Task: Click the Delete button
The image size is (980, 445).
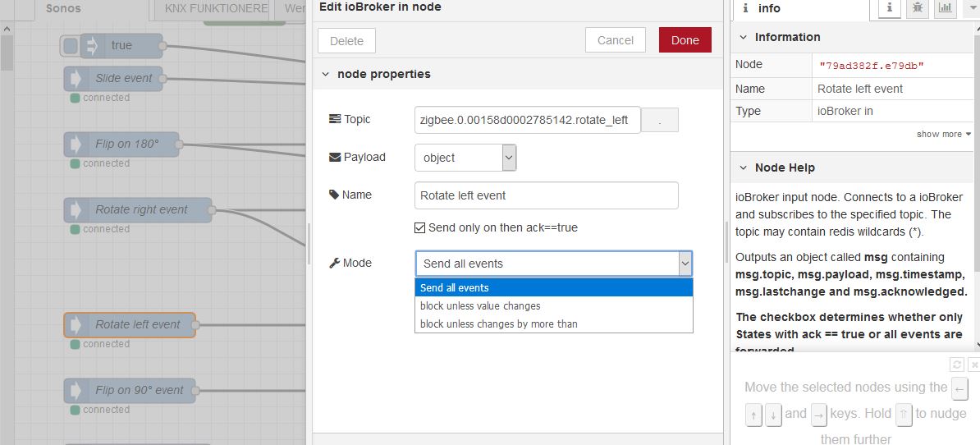Action: coord(346,40)
